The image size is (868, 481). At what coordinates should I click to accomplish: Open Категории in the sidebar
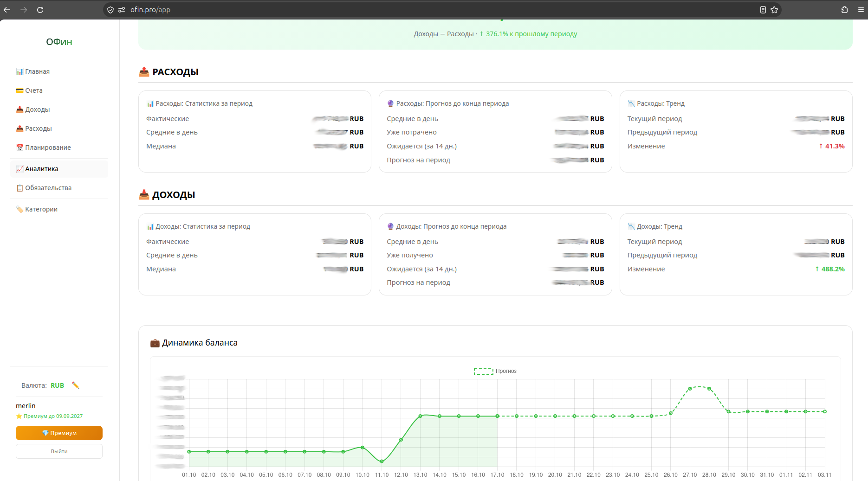tap(59, 209)
